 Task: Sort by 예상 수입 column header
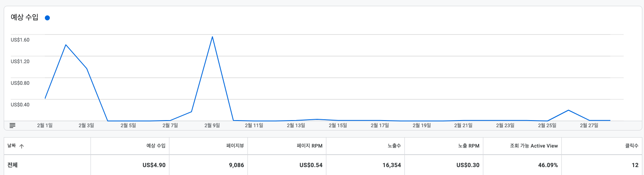click(156, 146)
